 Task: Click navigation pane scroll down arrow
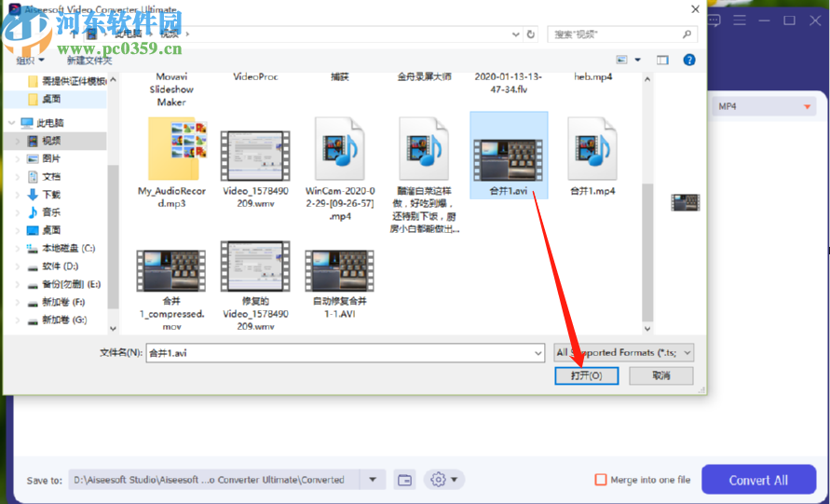point(113,328)
